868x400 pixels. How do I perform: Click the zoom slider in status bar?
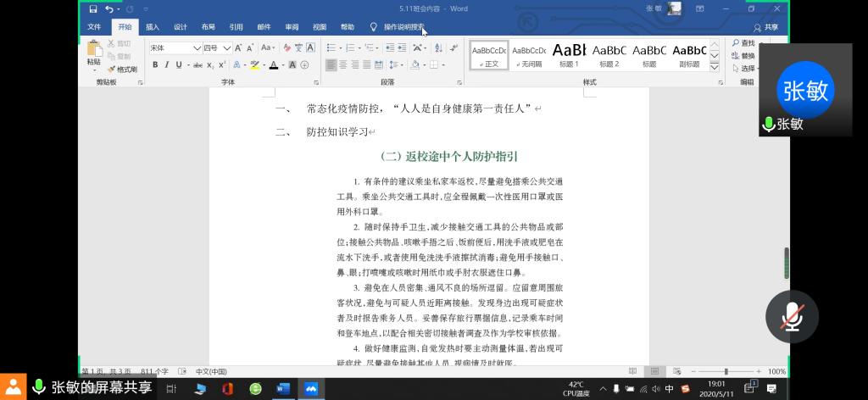tap(726, 371)
